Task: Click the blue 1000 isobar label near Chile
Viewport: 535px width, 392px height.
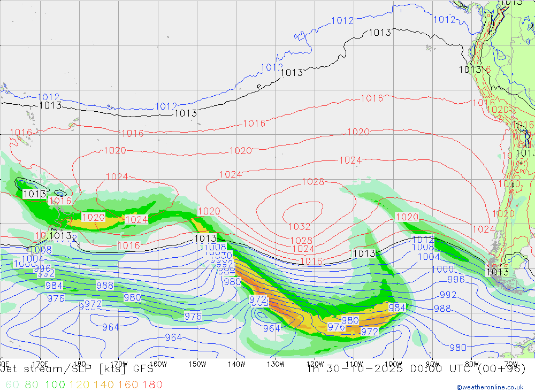Action: (x=442, y=269)
